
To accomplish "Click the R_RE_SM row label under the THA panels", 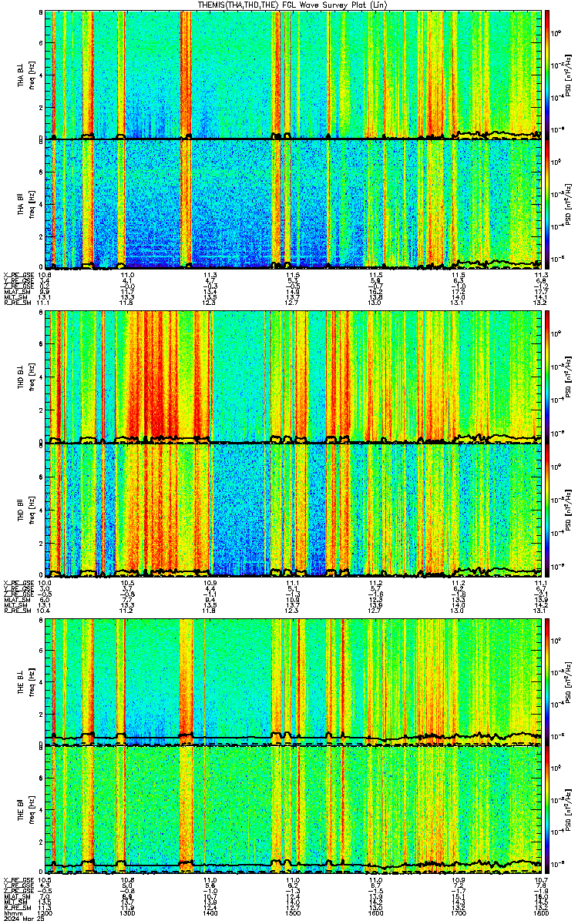I will coord(17,303).
